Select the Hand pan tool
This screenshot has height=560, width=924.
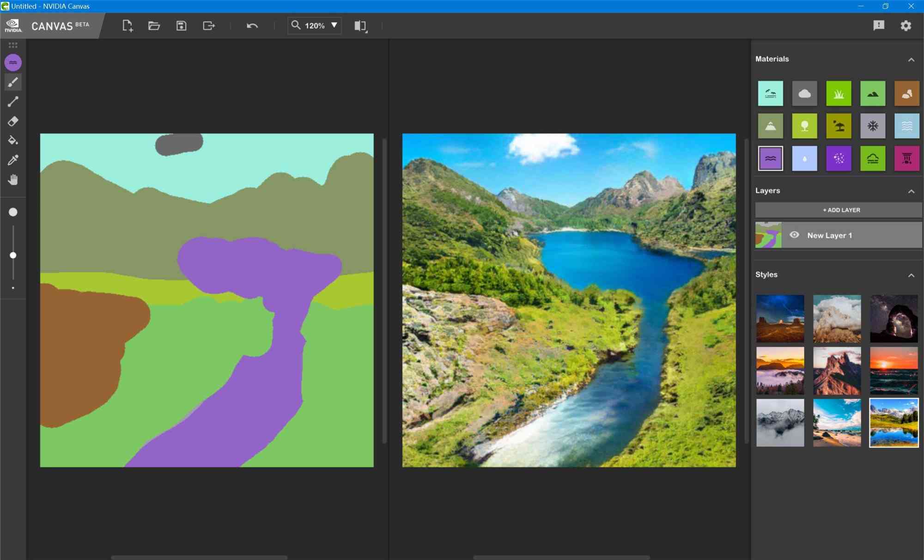pos(13,180)
